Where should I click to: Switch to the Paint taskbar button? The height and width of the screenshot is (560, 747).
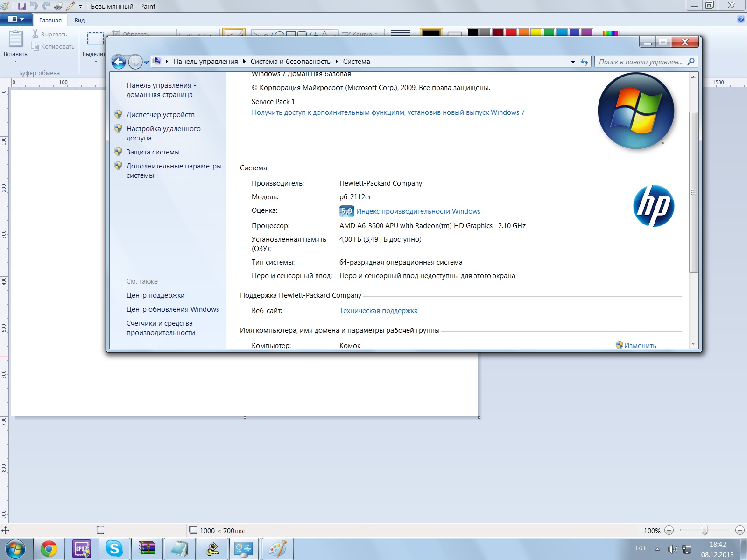(x=277, y=549)
